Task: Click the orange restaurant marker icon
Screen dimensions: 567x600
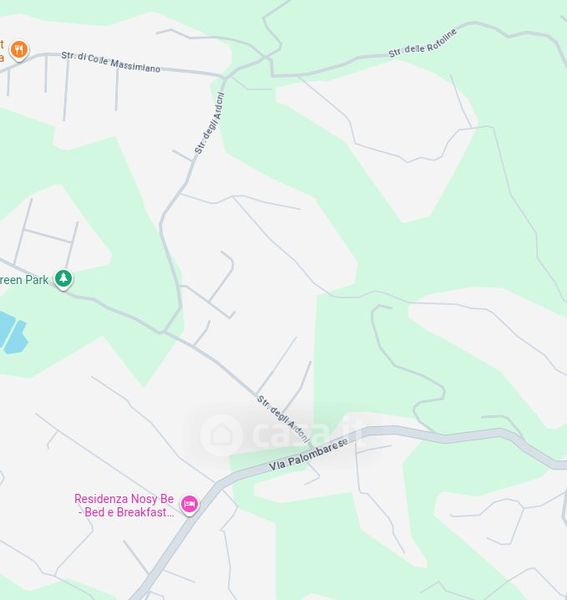Action: (x=19, y=50)
